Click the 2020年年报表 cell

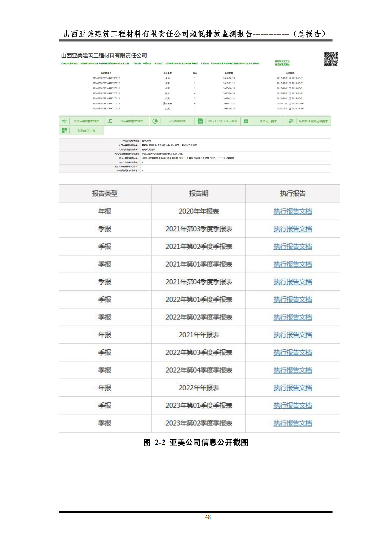[199, 211]
